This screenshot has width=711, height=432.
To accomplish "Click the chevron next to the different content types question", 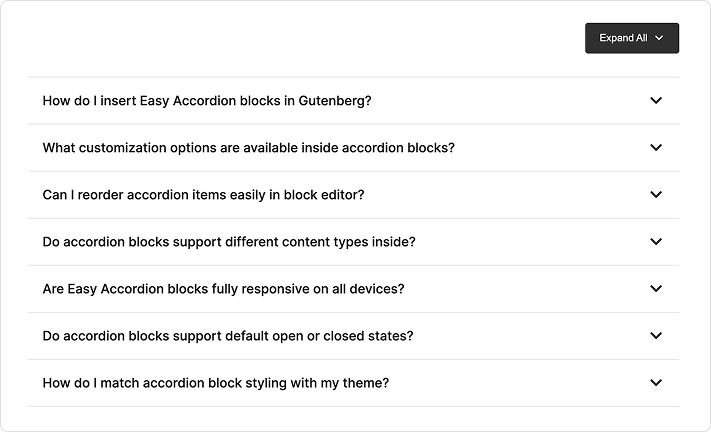I will [x=656, y=242].
